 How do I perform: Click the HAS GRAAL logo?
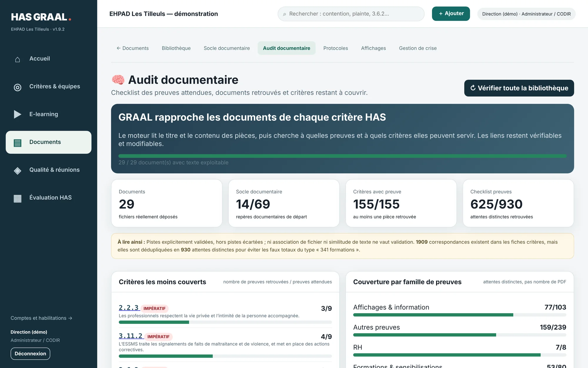click(x=41, y=17)
